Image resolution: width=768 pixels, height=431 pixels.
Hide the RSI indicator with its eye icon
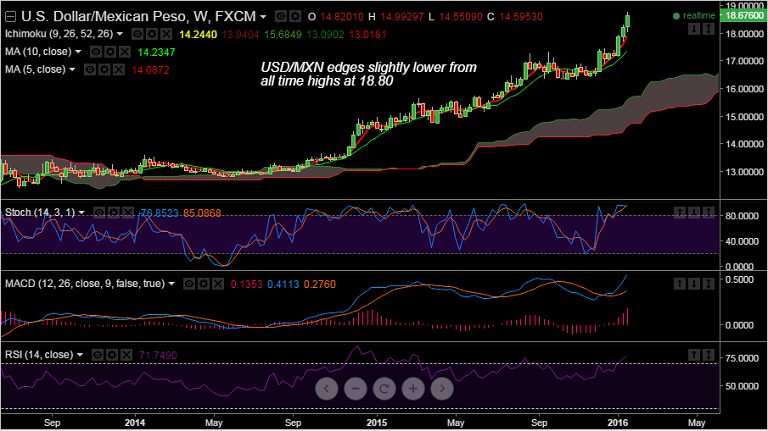(98, 355)
